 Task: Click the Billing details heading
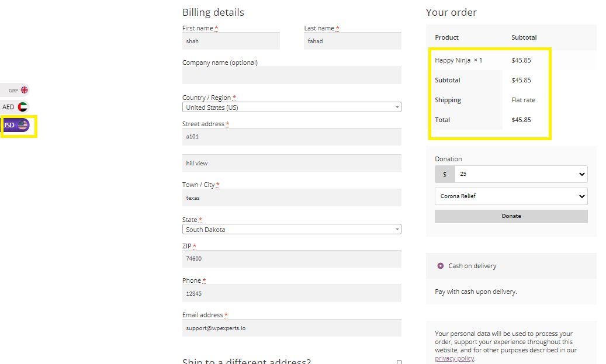tap(213, 12)
